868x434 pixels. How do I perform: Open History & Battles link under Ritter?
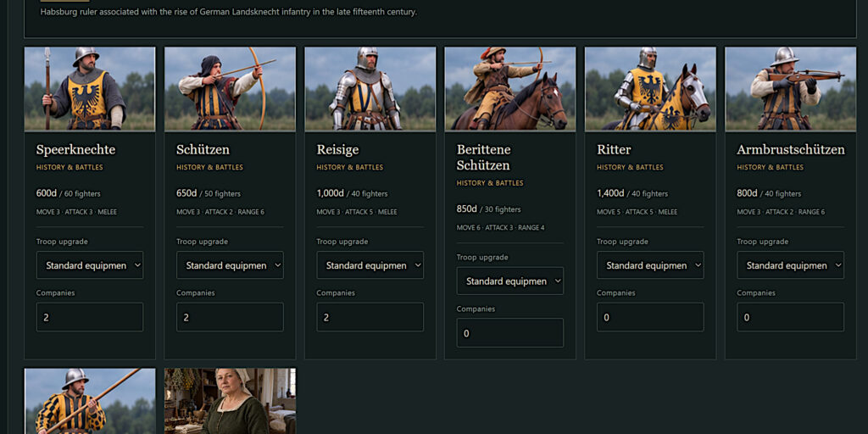tap(630, 167)
